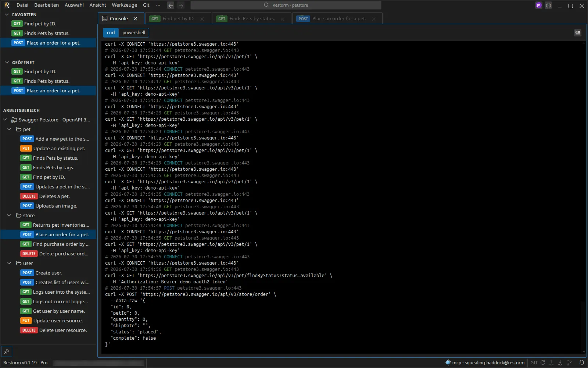Collapse the store folder chevron
588x368 pixels.
pyautogui.click(x=10, y=216)
